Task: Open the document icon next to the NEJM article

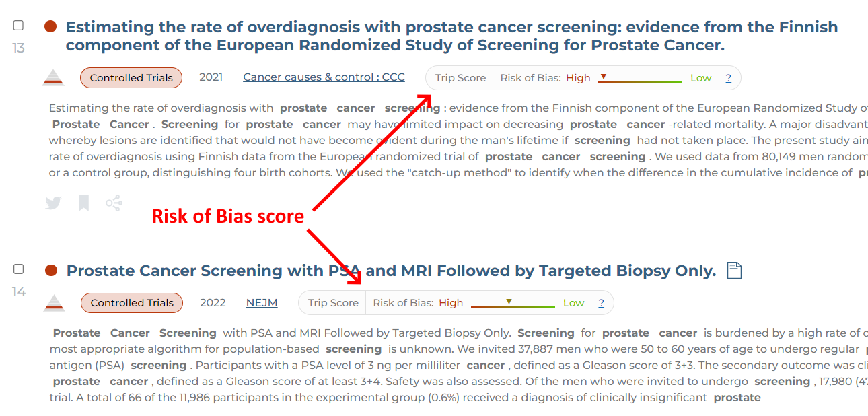Action: [733, 269]
